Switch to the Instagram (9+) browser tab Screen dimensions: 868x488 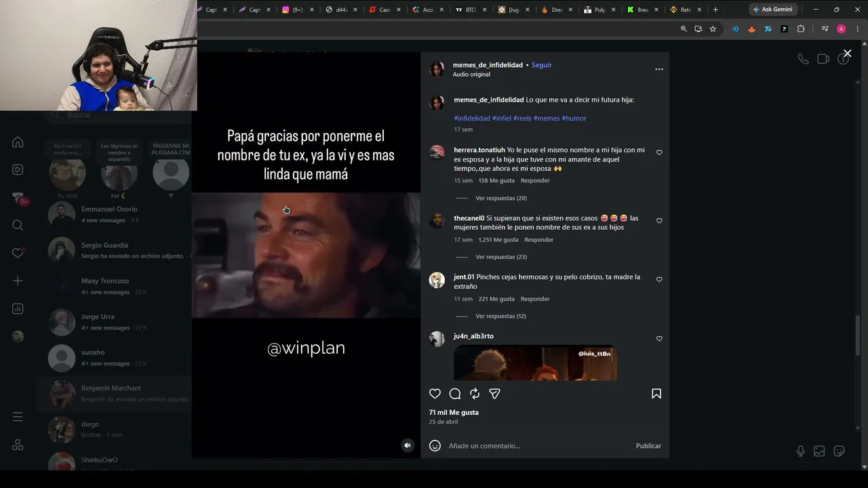coord(298,9)
